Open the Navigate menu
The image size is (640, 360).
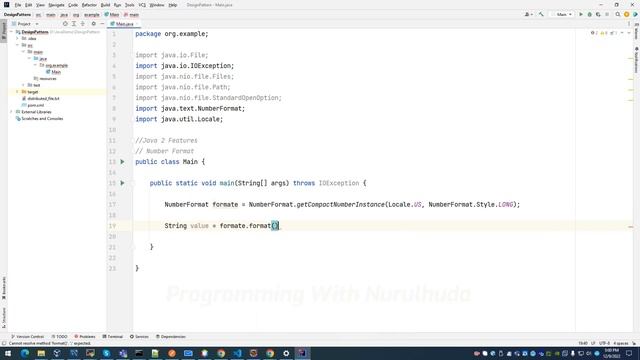(x=56, y=5)
